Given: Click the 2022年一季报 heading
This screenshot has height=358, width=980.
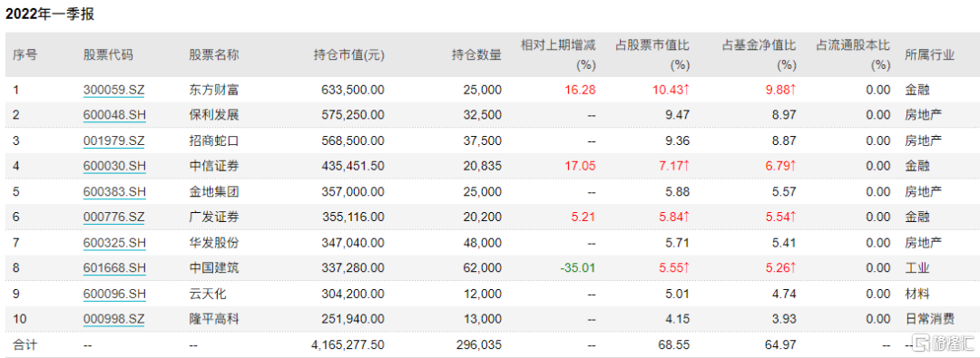Looking at the screenshot, I should pyautogui.click(x=50, y=15).
